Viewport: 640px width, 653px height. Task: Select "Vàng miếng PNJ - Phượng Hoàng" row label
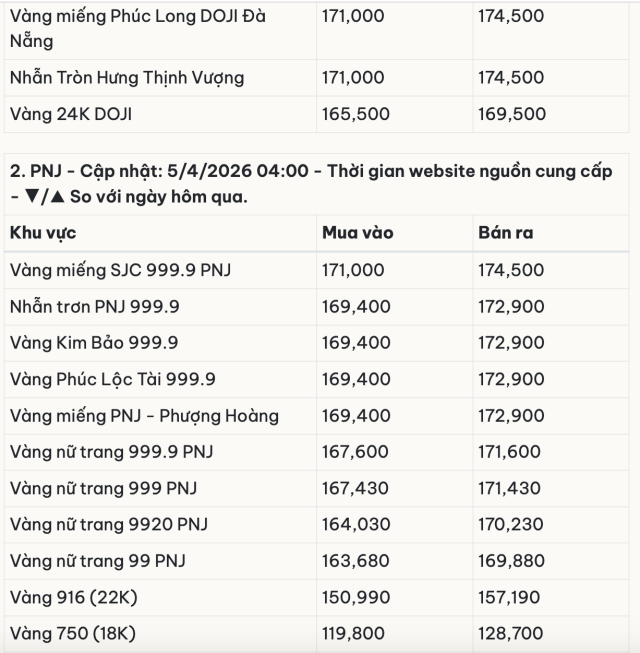(144, 416)
